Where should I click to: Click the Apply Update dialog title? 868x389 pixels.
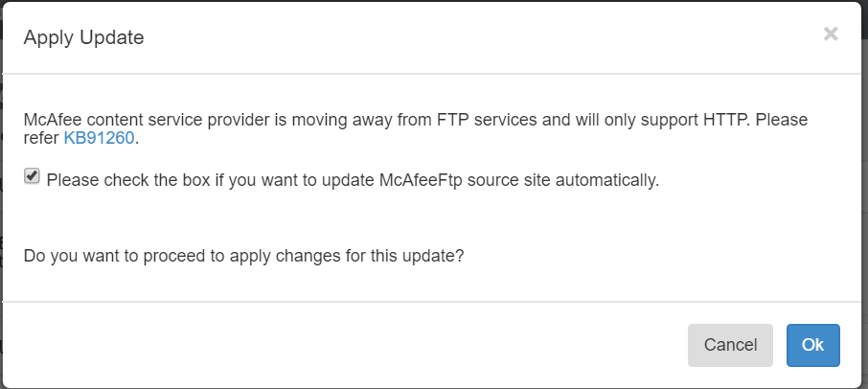(83, 38)
